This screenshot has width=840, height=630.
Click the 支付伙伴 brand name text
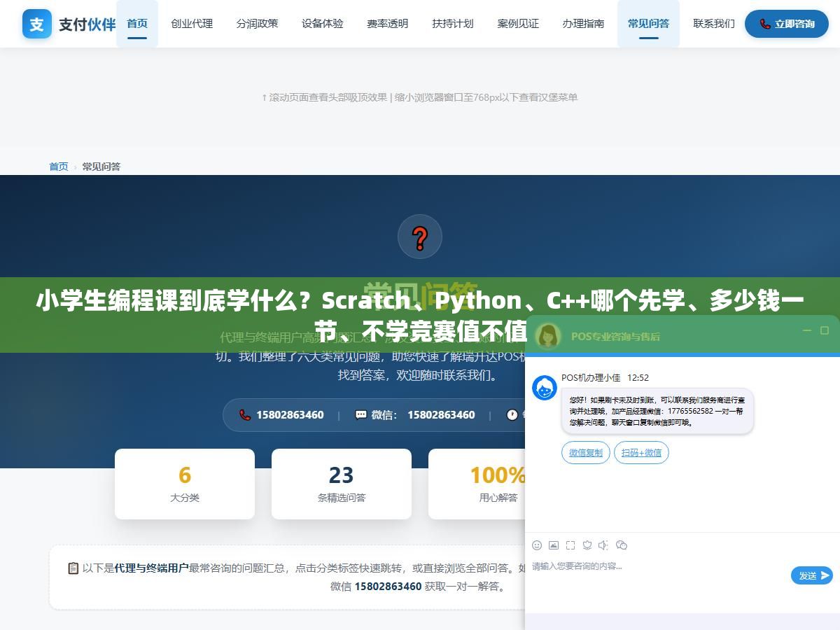coord(87,24)
